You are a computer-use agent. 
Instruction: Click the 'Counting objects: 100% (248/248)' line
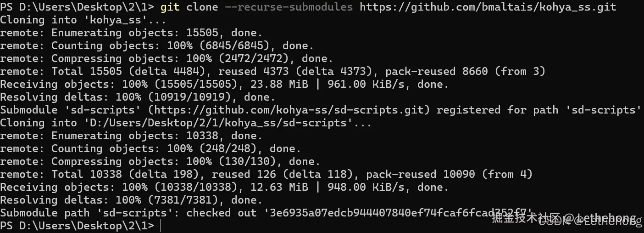150,148
